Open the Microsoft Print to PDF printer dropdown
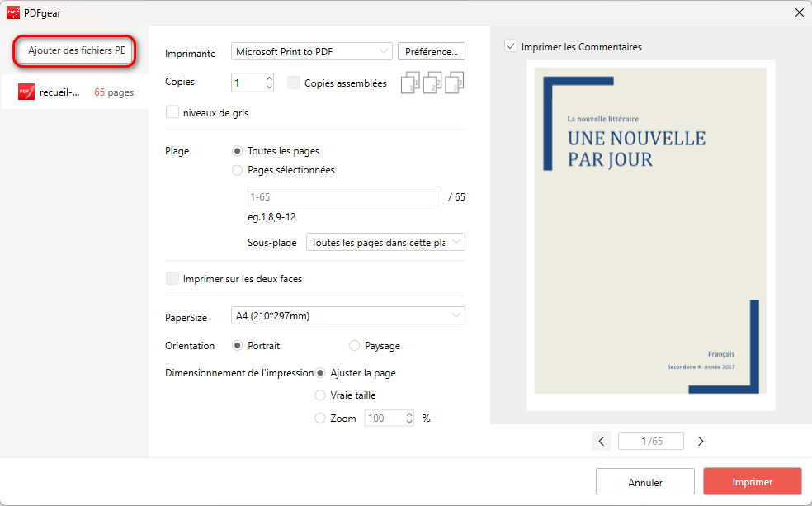Image resolution: width=812 pixels, height=506 pixels. [x=312, y=51]
